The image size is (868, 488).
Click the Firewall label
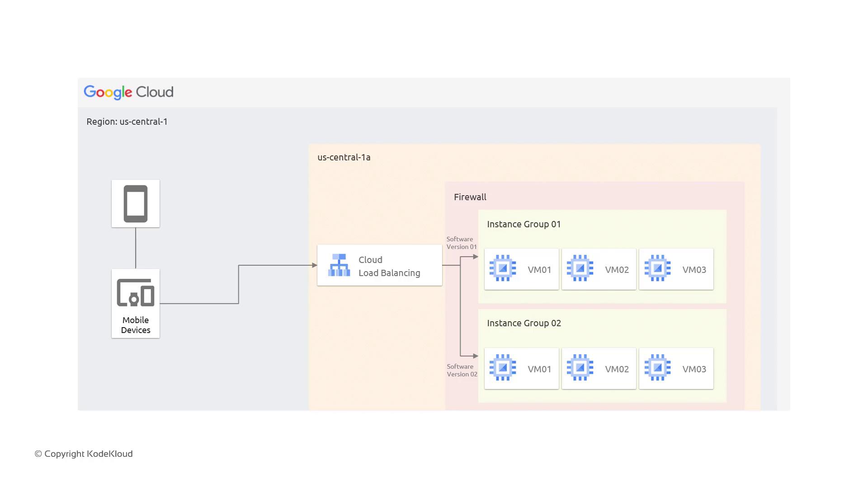click(x=470, y=197)
